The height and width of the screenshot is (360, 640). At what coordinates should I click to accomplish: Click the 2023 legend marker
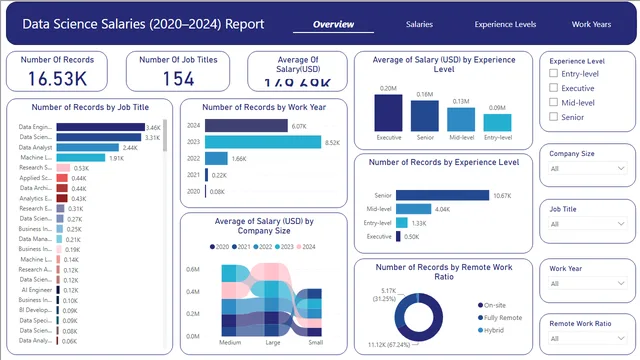(278, 247)
